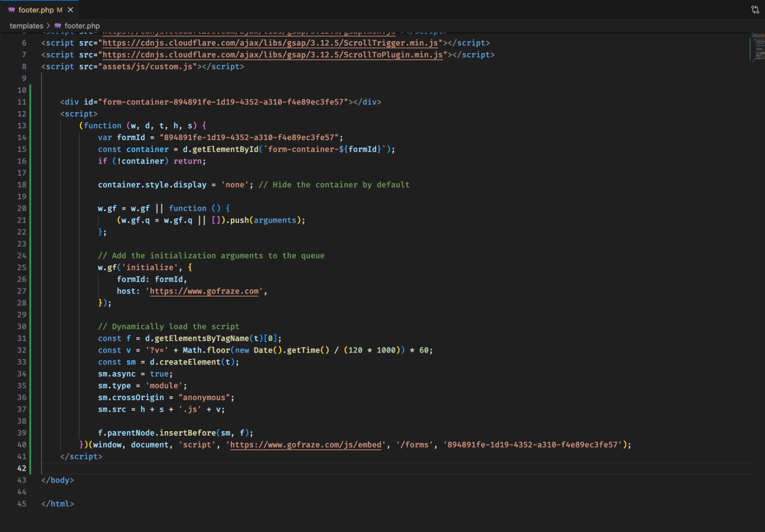Click the 'Add the initialization arguments' comment
Viewport: 765px width, 532px height.
pos(211,256)
